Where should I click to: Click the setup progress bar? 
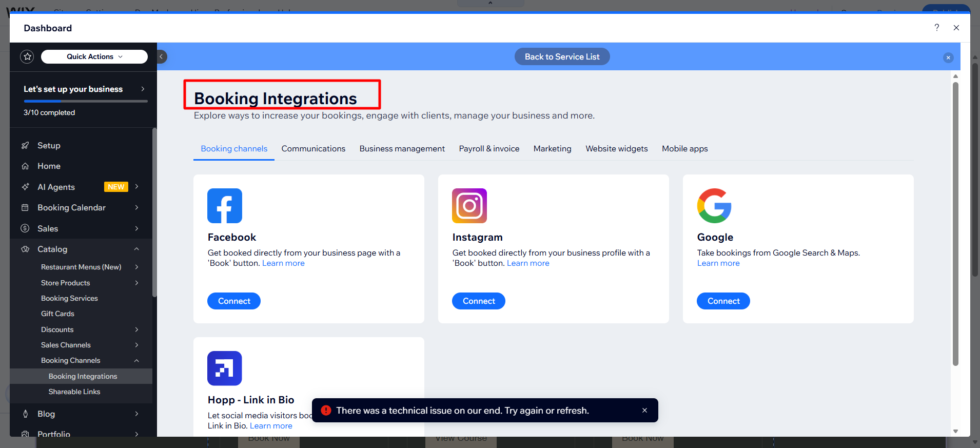tap(86, 101)
